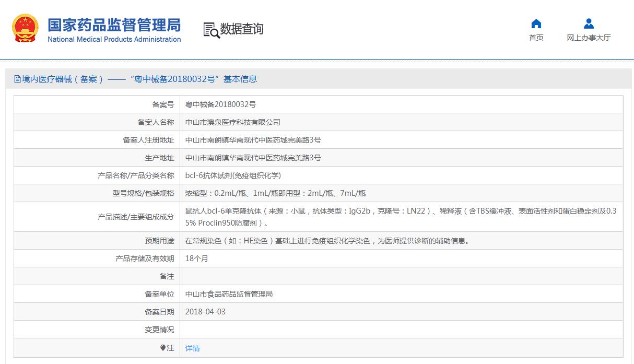
Task: Click the 网上办事大厅 text link
Action: [589, 38]
